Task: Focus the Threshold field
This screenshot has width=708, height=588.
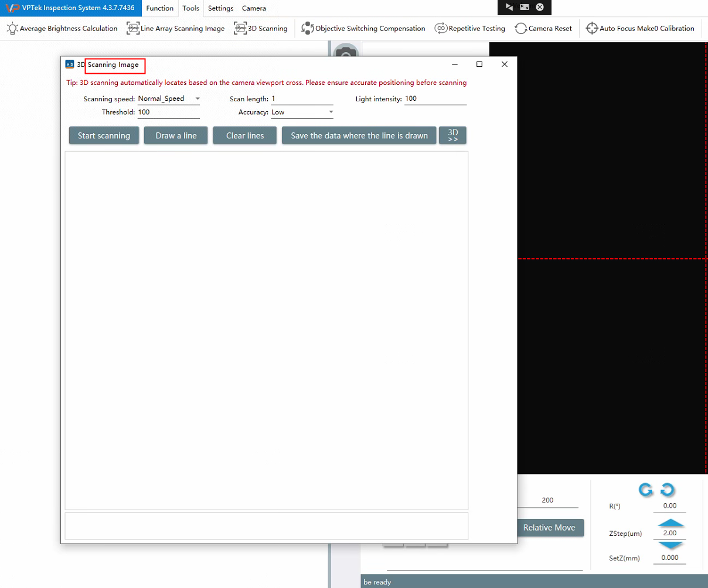Action: 169,112
